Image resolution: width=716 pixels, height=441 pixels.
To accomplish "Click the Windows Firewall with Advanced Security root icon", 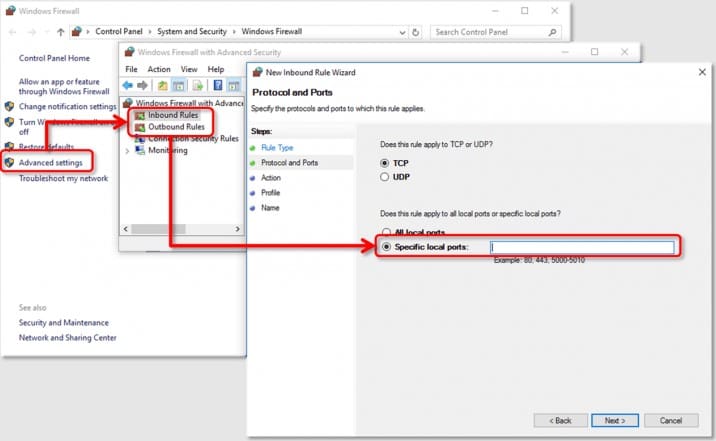I will click(128, 103).
